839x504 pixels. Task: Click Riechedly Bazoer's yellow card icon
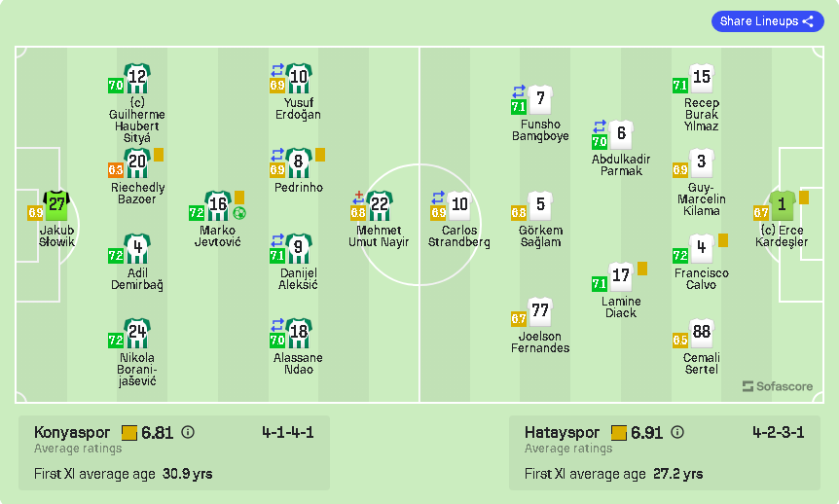point(159,154)
